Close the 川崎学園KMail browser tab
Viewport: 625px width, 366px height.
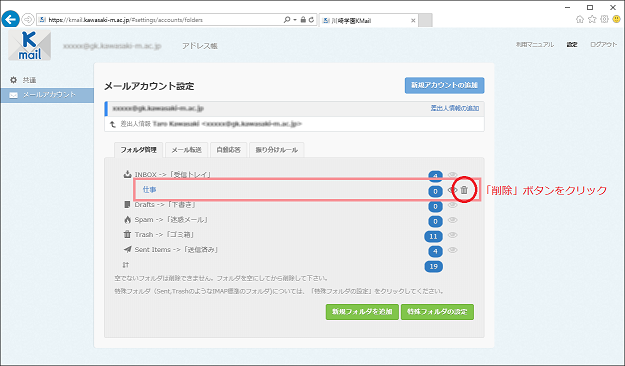[413, 20]
